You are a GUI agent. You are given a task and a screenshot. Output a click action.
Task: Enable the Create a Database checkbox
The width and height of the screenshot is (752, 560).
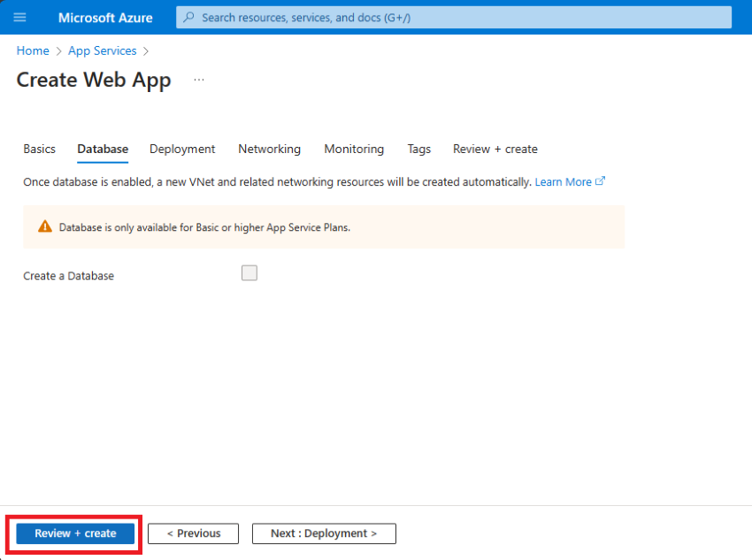249,272
